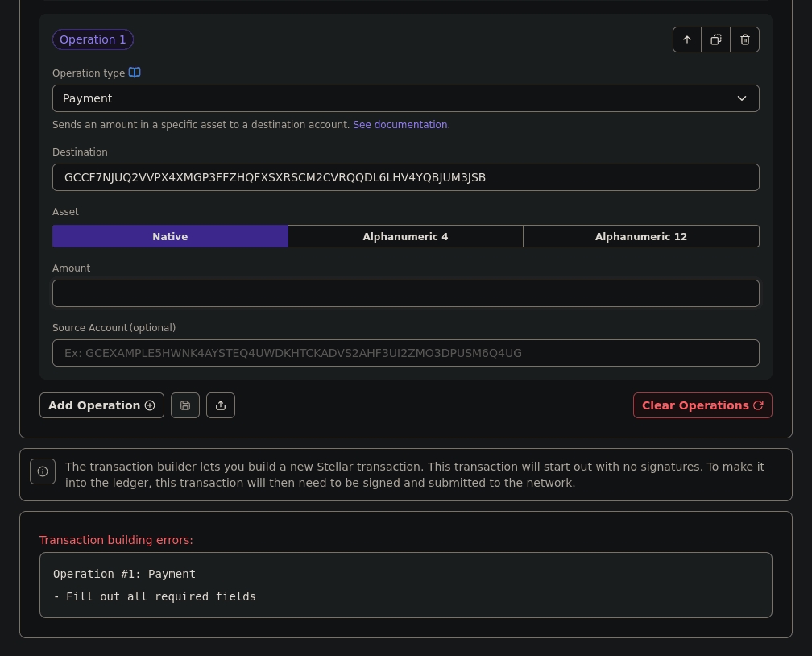The width and height of the screenshot is (812, 656).
Task: Click into the empty Amount field
Action: click(x=406, y=293)
